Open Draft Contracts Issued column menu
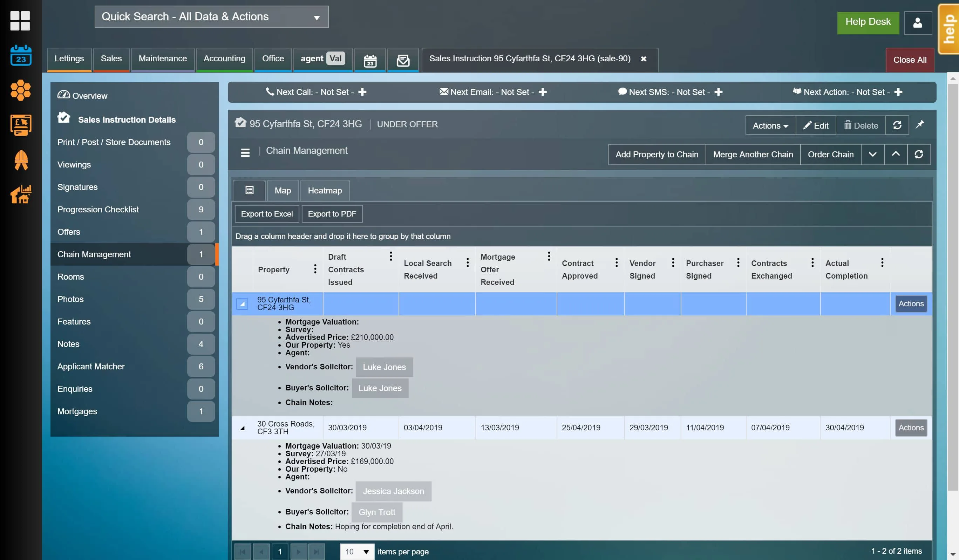 pyautogui.click(x=390, y=256)
